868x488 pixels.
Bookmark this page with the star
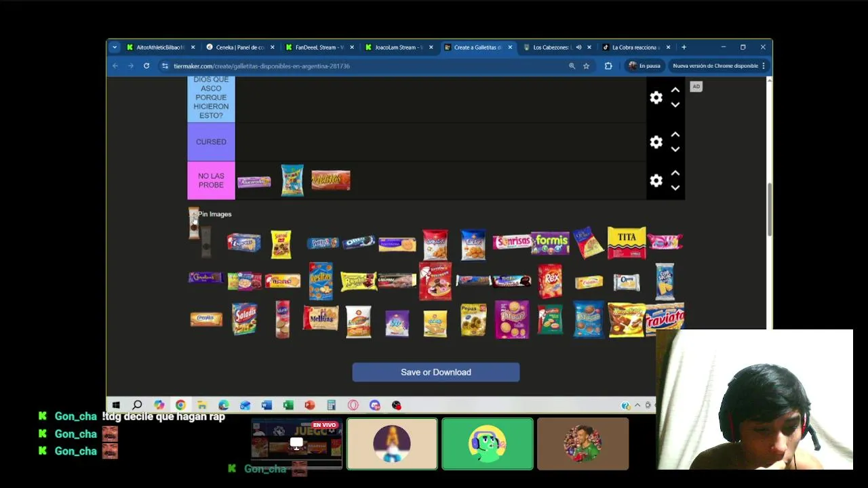(586, 66)
